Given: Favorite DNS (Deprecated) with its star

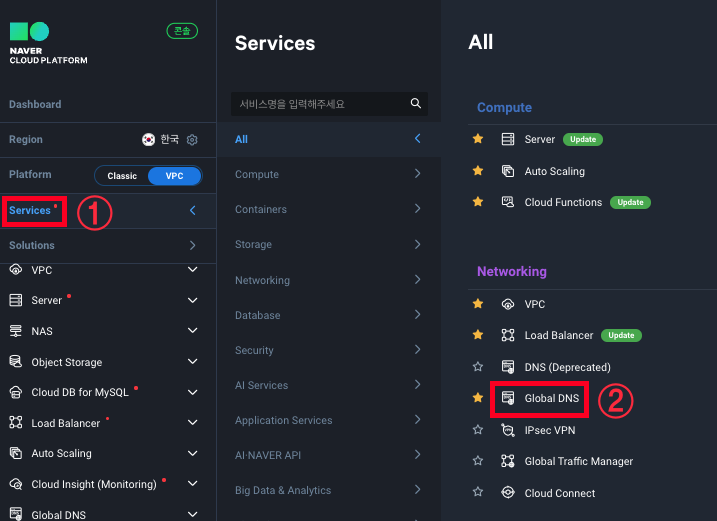Looking at the screenshot, I should (x=478, y=366).
